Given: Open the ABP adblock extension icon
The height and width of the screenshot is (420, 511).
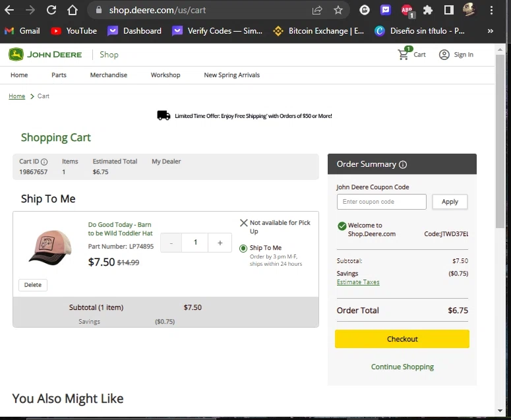Looking at the screenshot, I should tap(407, 10).
